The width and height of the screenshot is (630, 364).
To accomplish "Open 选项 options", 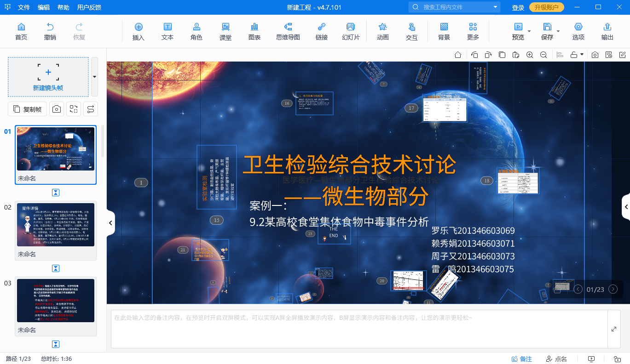I will point(578,32).
